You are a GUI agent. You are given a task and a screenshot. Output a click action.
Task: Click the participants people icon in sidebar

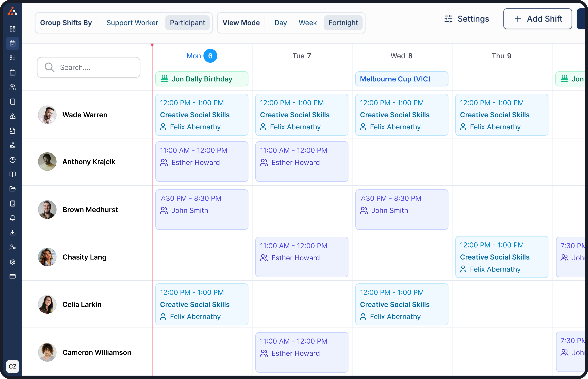click(x=13, y=87)
